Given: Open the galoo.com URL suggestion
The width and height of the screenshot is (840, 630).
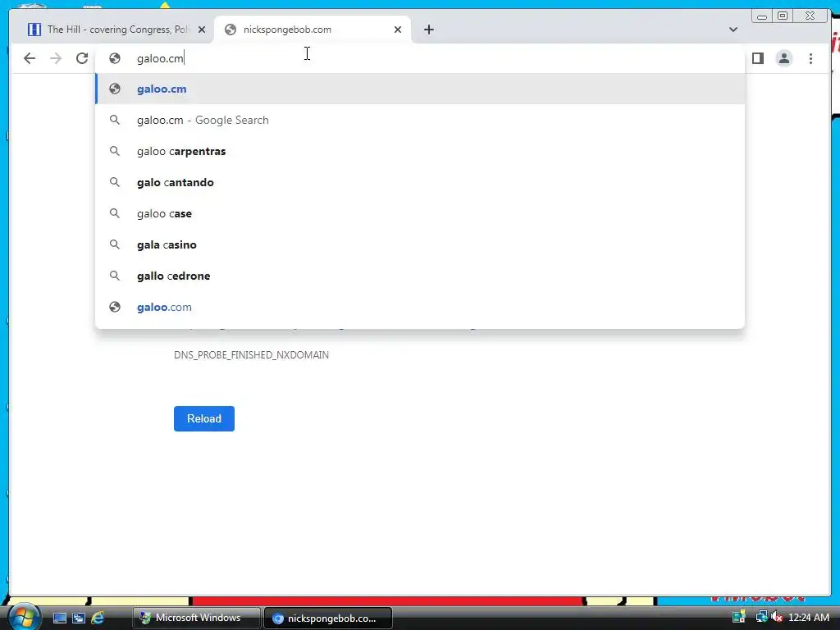Looking at the screenshot, I should (420, 307).
